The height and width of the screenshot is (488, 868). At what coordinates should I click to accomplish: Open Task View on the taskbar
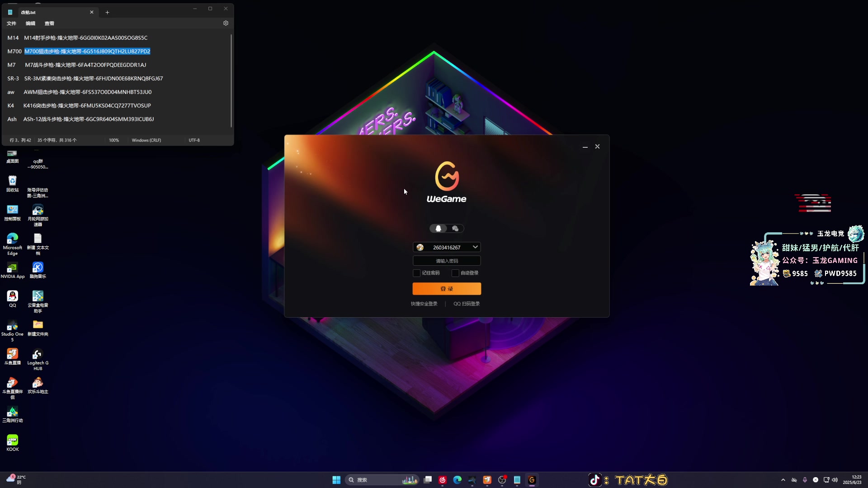pyautogui.click(x=428, y=480)
